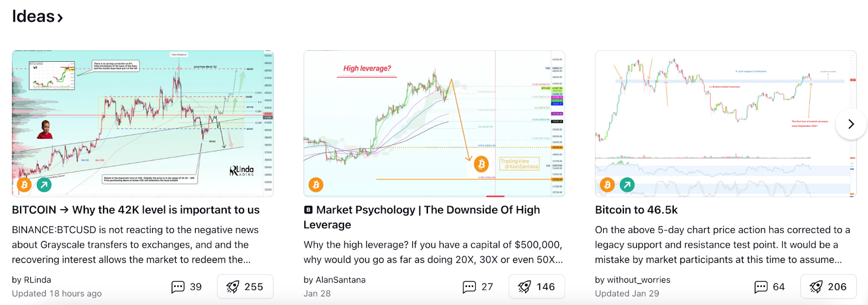Open comments on Bitcoin to 46.5k

(770, 287)
